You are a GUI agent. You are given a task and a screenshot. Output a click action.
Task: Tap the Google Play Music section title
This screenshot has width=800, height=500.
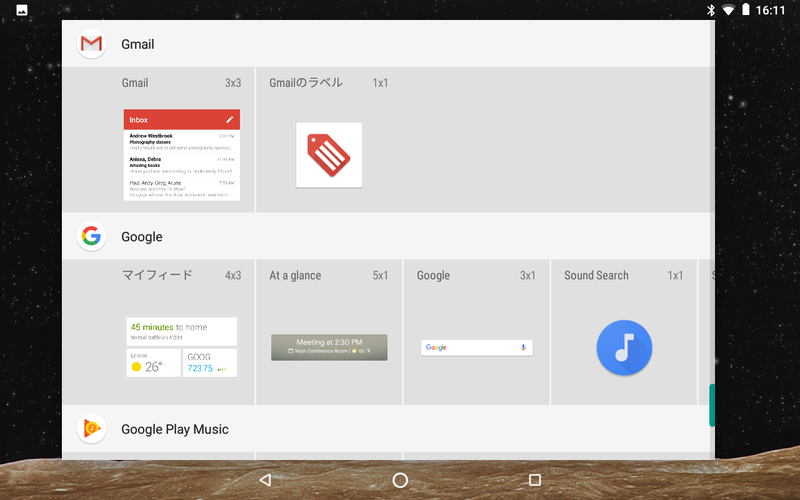174,429
